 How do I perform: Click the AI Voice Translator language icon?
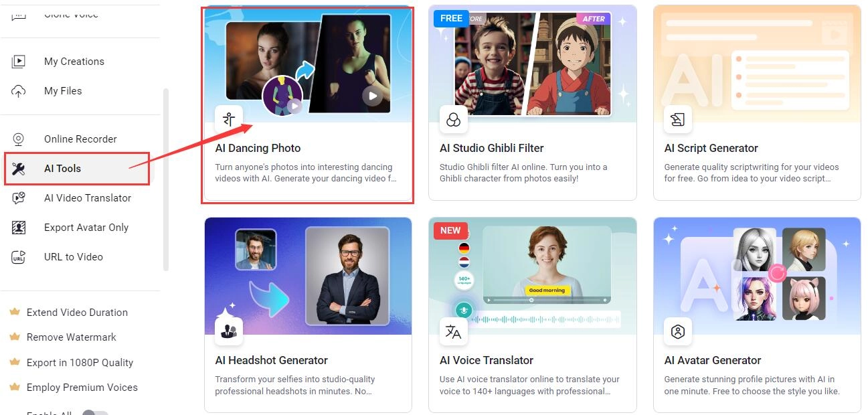tap(453, 331)
